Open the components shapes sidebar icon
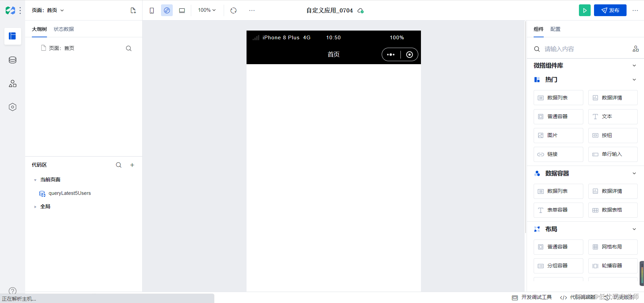The height and width of the screenshot is (303, 644). (x=12, y=84)
